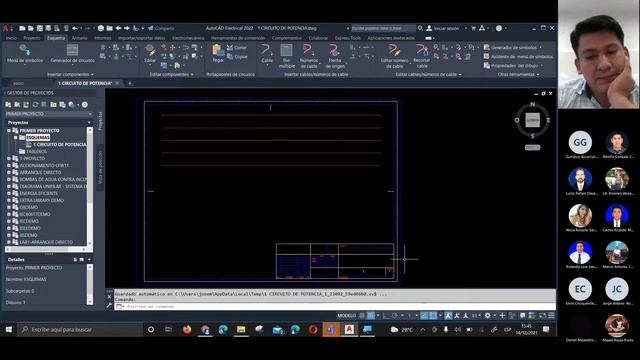Open Firefox from the taskbar
Image resolution: width=640 pixels, height=360 pixels.
pos(187,329)
